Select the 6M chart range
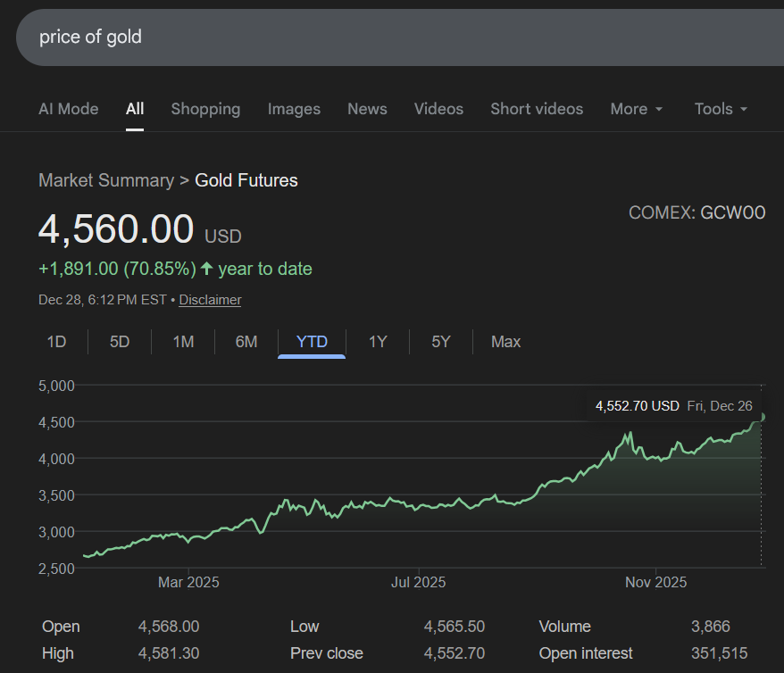The image size is (784, 673). [x=246, y=342]
